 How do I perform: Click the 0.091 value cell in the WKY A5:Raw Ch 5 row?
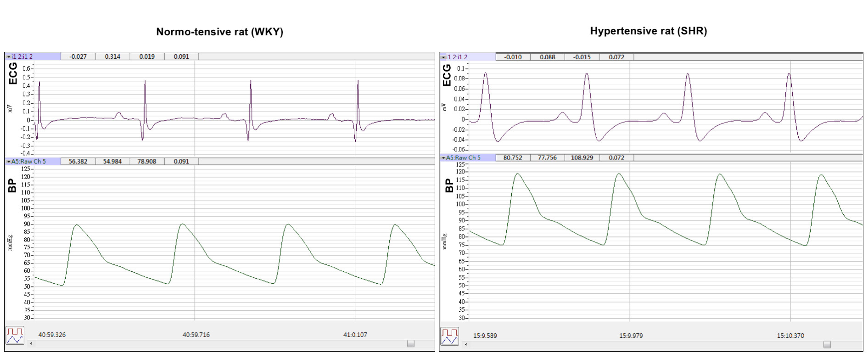click(x=181, y=161)
